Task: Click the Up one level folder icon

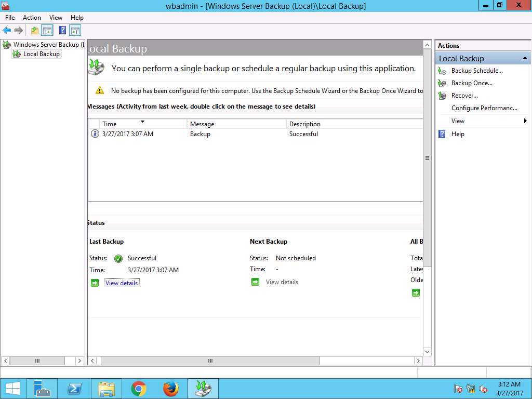Action: coord(35,31)
